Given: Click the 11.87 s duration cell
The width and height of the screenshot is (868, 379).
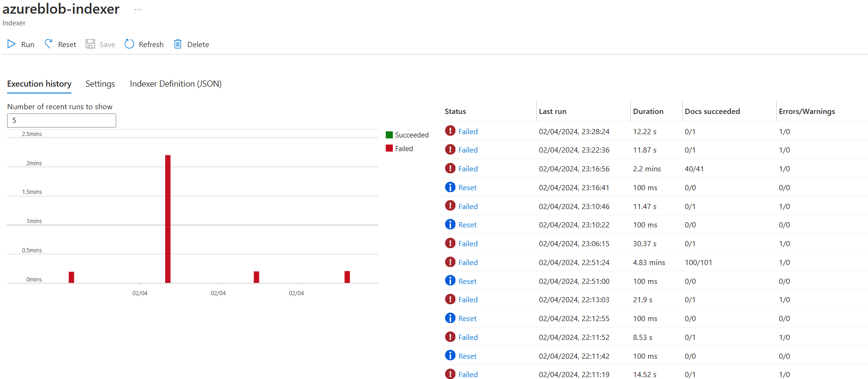Looking at the screenshot, I should (x=645, y=150).
